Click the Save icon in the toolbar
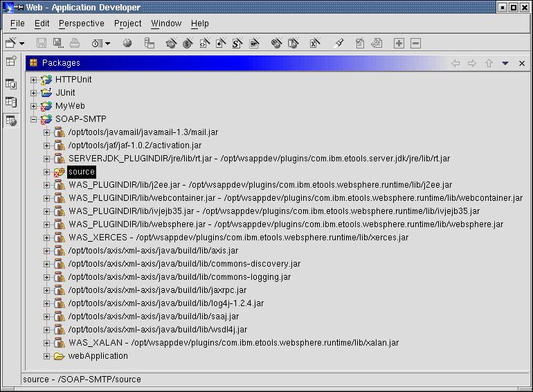This screenshot has height=392, width=533. (x=42, y=43)
